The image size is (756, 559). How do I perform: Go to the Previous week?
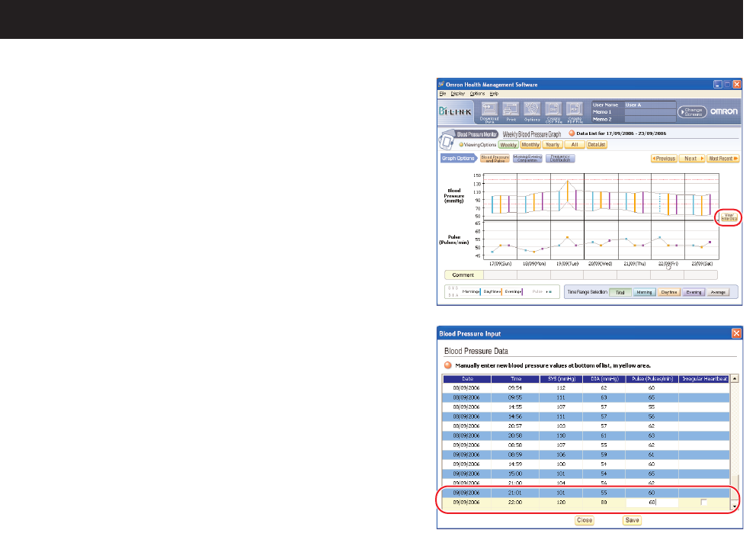(664, 158)
